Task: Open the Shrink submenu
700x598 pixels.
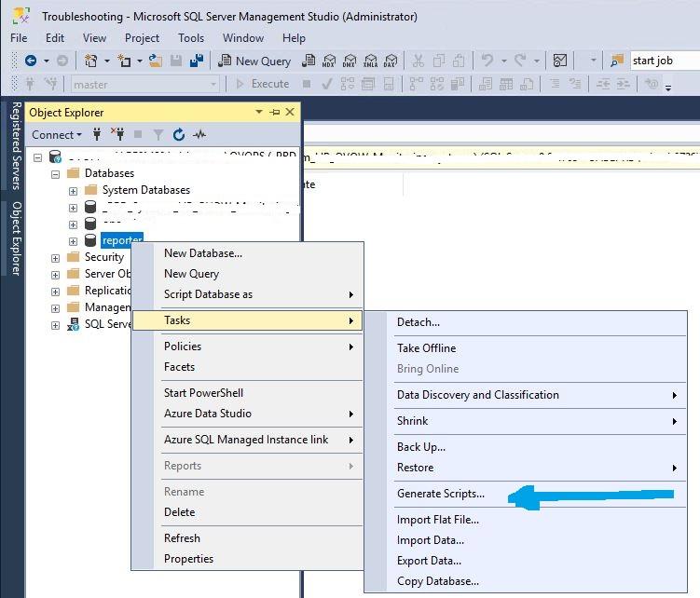Action: tap(526, 421)
